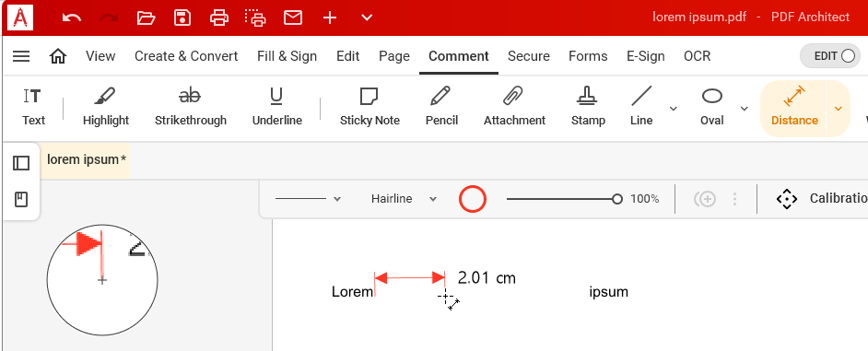
Task: Select the Pencil tool
Action: tap(441, 107)
